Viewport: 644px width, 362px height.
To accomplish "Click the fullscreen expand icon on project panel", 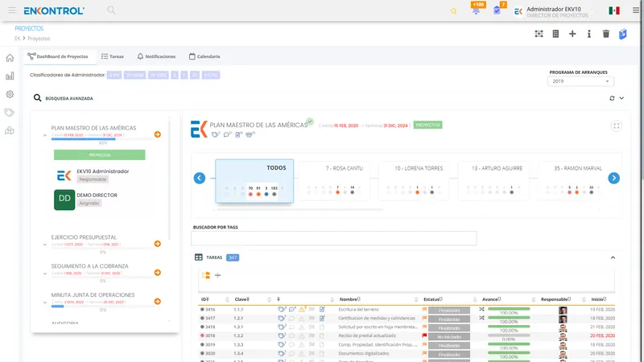I will [616, 126].
